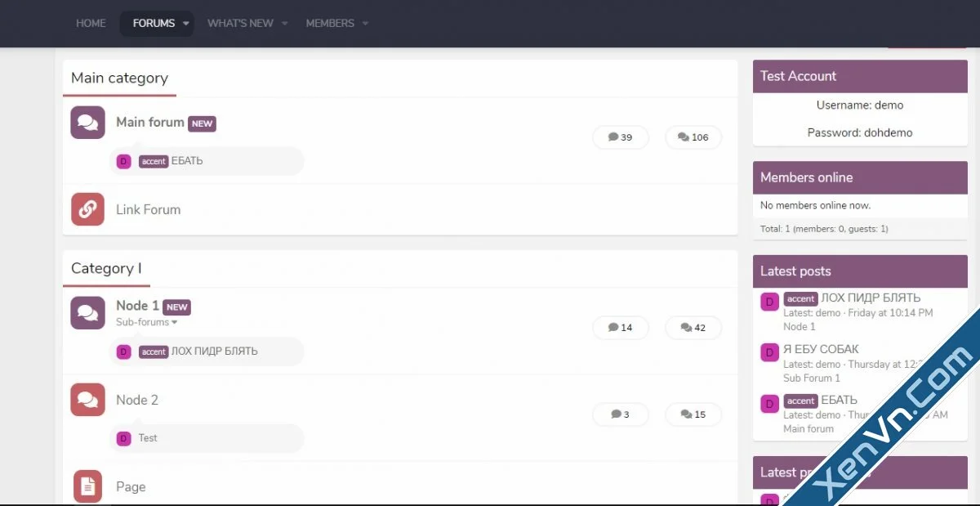The image size is (980, 506).
Task: Open the Link Forum title link
Action: point(148,209)
